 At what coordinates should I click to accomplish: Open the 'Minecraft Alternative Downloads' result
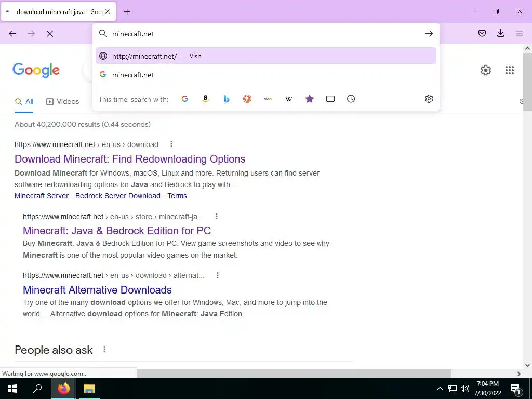point(97,290)
